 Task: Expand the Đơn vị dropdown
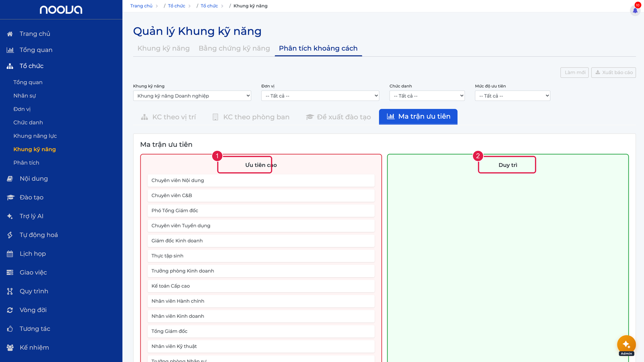pos(320,96)
